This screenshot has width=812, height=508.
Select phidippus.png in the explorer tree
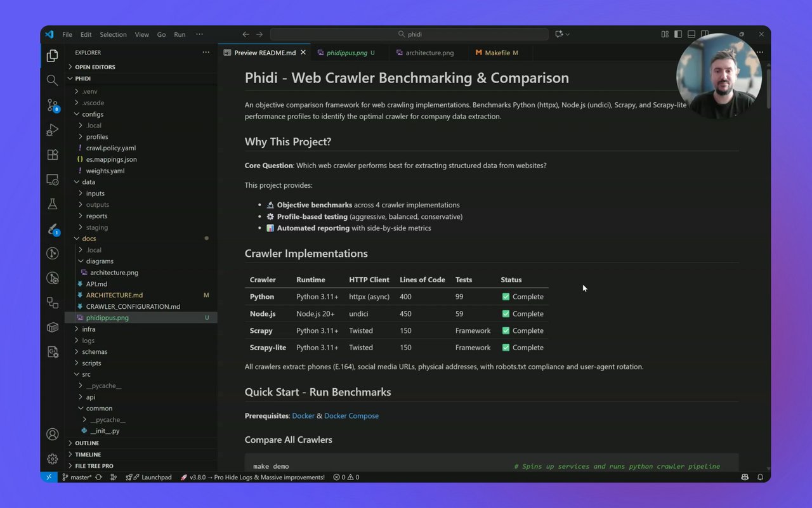(x=141, y=318)
